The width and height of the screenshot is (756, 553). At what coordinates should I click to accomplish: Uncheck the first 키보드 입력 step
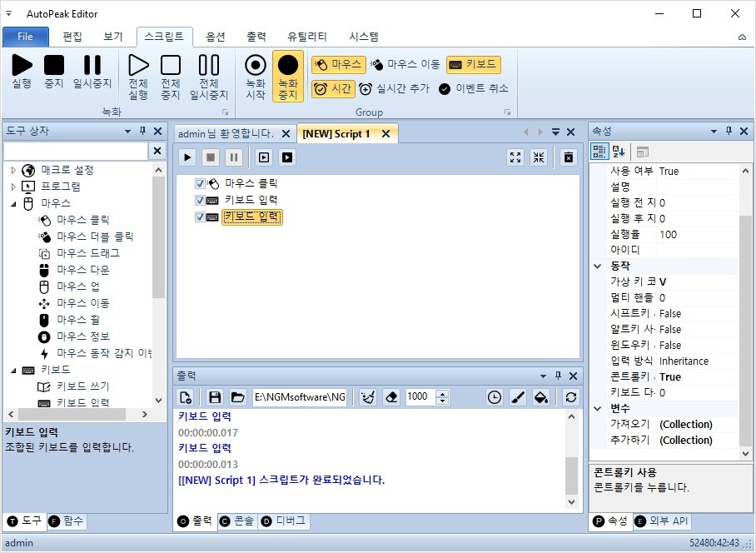point(200,200)
